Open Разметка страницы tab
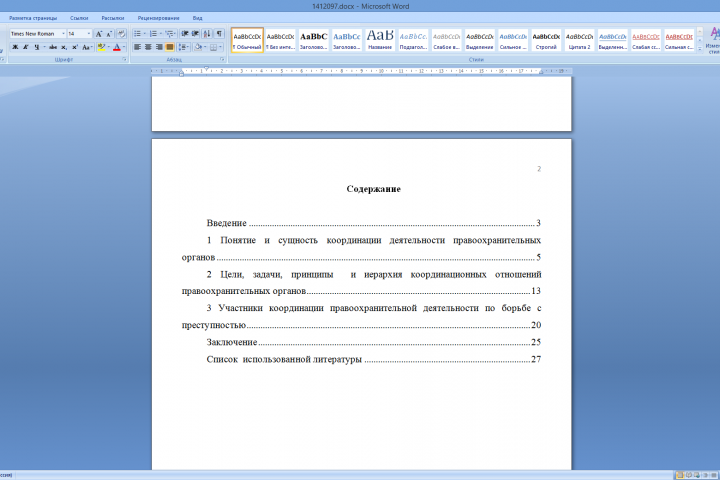 [x=33, y=18]
